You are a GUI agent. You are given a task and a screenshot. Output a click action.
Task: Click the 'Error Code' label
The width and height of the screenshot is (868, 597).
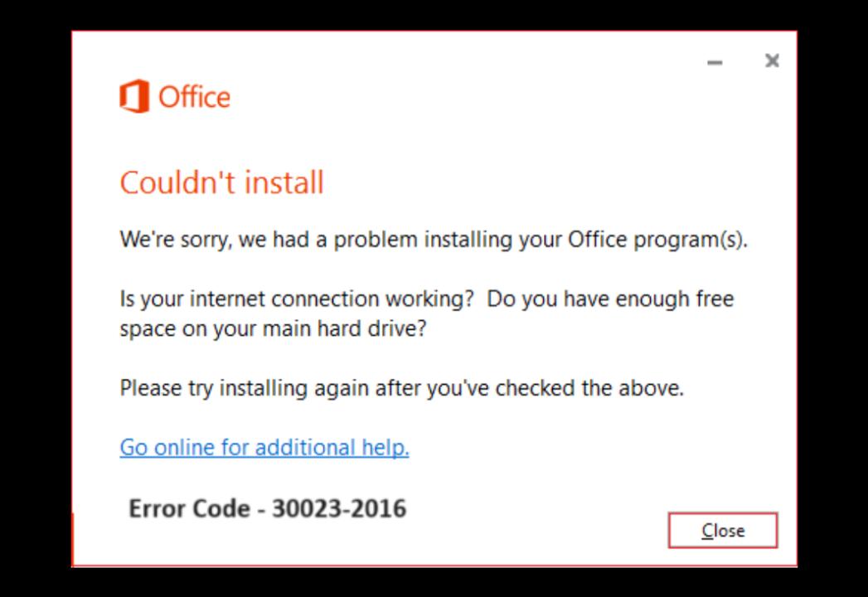tap(188, 508)
